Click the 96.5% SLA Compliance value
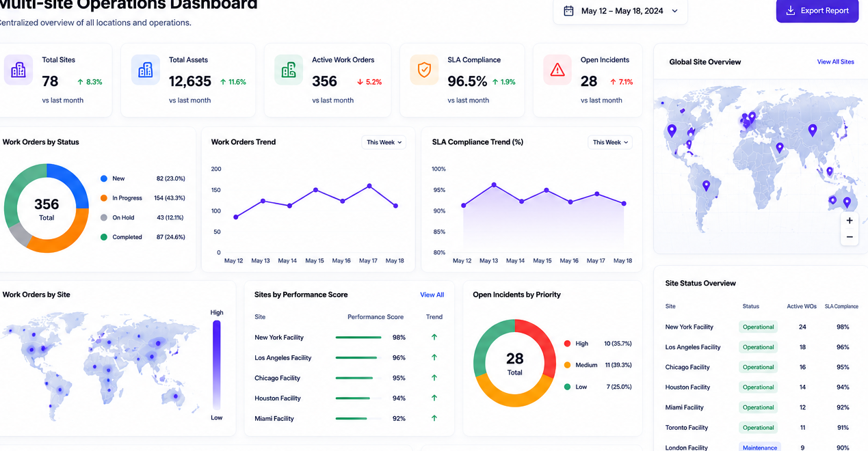 point(467,81)
